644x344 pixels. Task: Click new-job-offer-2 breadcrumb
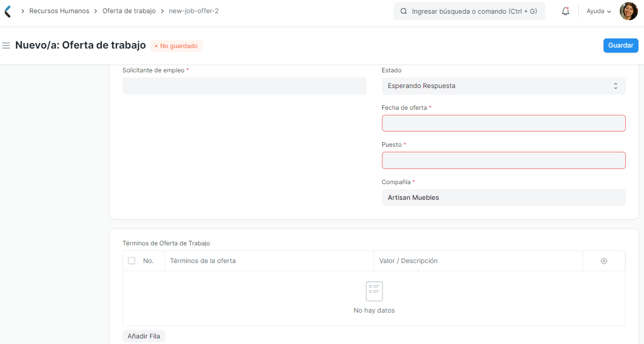point(194,11)
